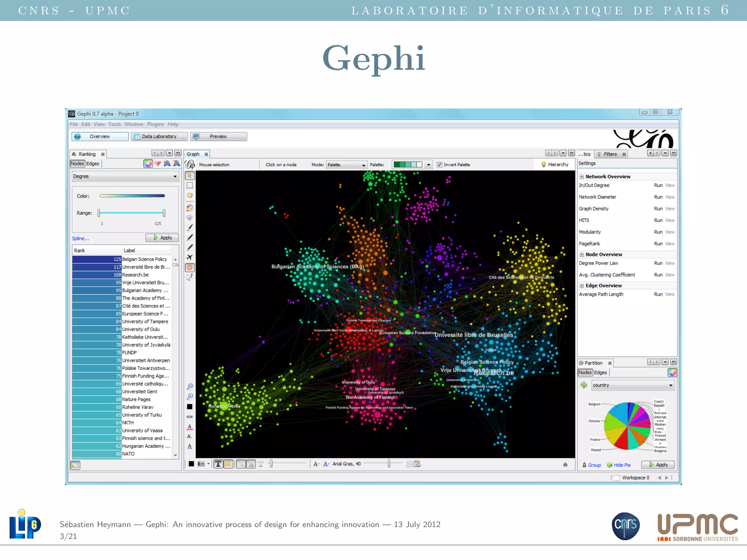Click the ranking color gradient bar

point(132,196)
